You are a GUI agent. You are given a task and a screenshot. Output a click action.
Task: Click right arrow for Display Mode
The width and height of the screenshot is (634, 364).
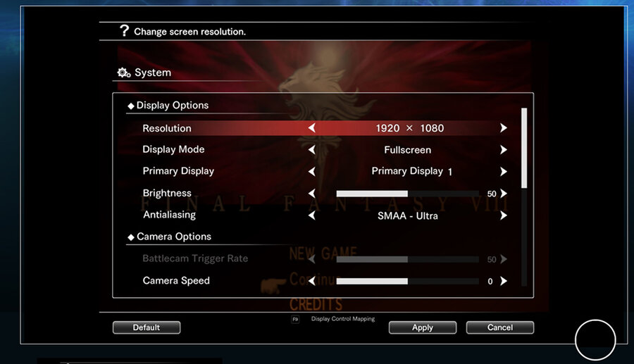coord(504,150)
